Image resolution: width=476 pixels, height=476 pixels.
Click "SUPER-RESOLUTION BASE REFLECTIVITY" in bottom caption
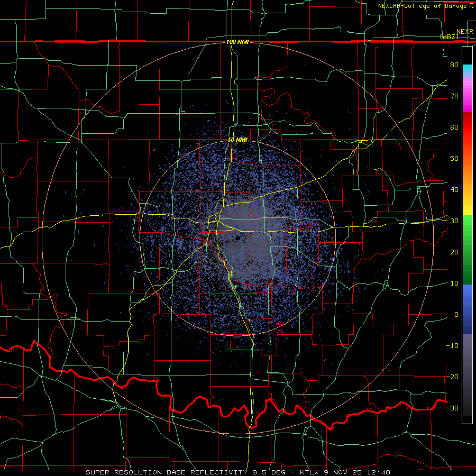(x=167, y=472)
